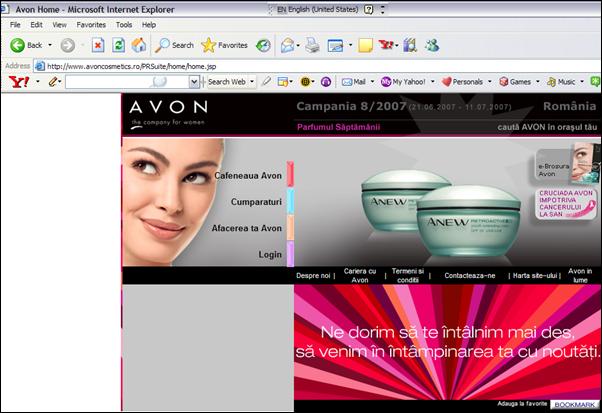Screen dimensions: 602x413
Task: Open Music toolbar button
Action: pyautogui.click(x=561, y=82)
